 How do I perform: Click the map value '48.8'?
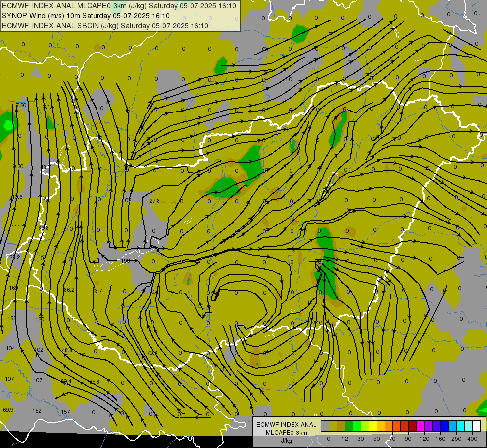(67, 350)
